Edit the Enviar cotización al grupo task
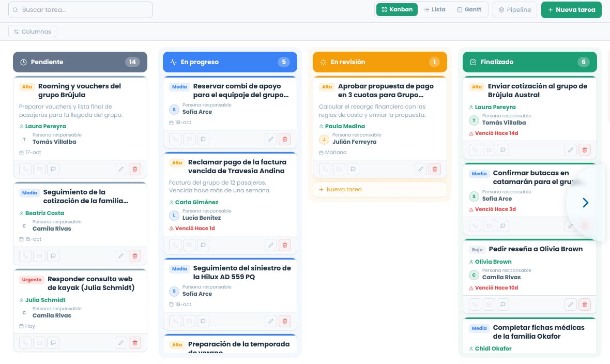The height and width of the screenshot is (364, 610). (x=570, y=150)
